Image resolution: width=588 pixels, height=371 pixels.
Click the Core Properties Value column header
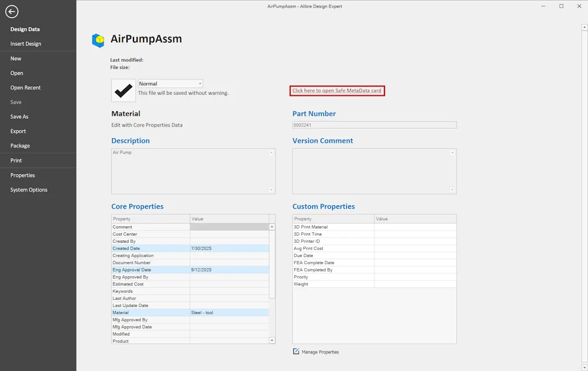pos(229,219)
